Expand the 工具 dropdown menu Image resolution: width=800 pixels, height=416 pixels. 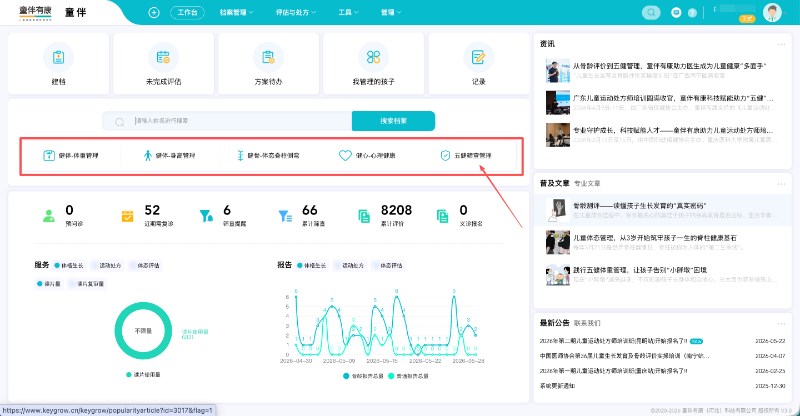click(348, 13)
